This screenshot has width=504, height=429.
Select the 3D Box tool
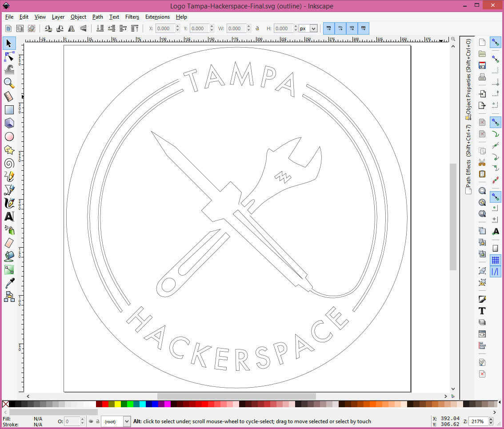[9, 123]
